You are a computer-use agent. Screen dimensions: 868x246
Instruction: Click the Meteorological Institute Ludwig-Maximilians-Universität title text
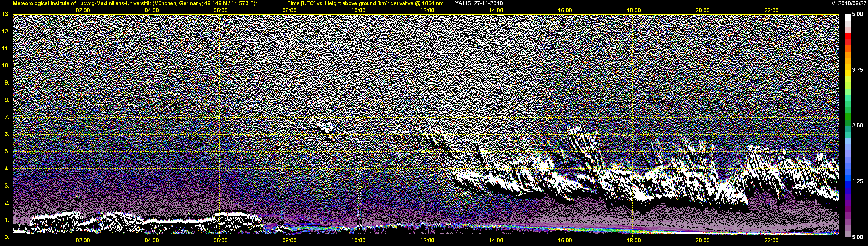135,3
